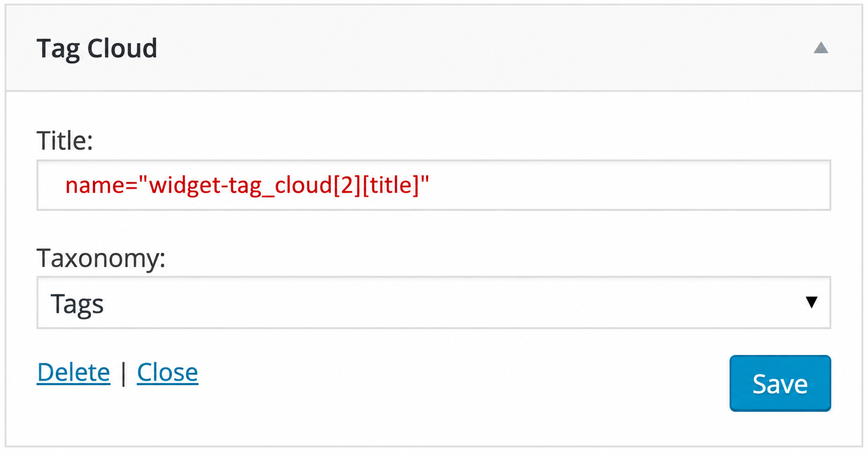
Task: Open the Taxonomy select box showing Tags
Action: point(434,303)
